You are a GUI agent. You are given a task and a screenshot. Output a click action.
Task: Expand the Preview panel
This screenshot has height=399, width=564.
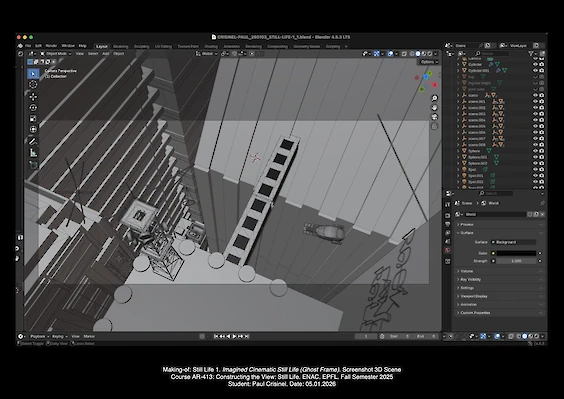pos(500,225)
